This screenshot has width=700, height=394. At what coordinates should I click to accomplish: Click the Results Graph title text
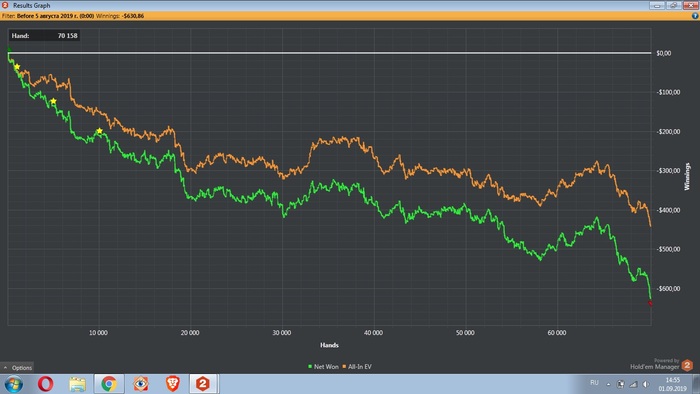click(31, 5)
